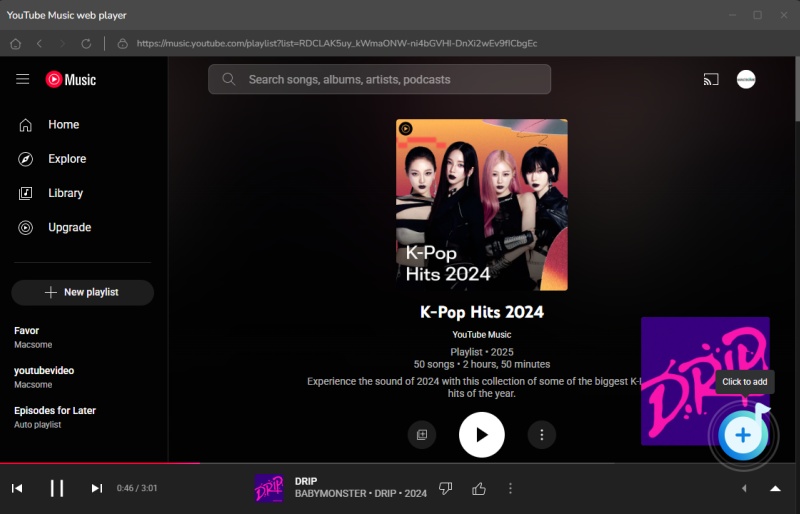This screenshot has height=514, width=800.
Task: Click the 50 songs duration text
Action: [x=482, y=364]
